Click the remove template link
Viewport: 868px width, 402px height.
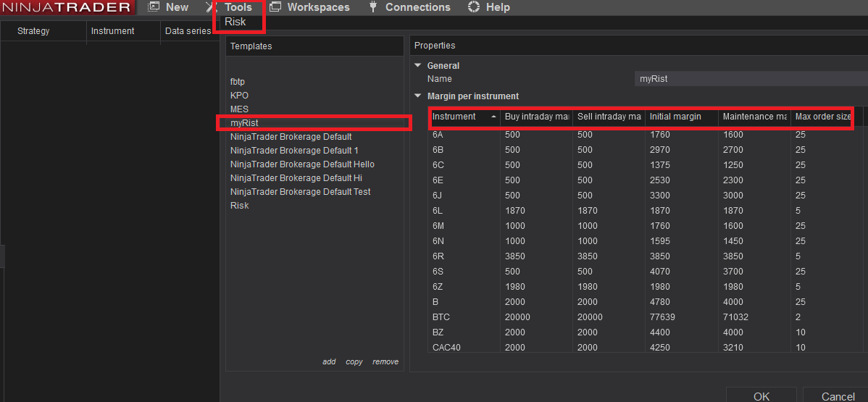pos(385,362)
